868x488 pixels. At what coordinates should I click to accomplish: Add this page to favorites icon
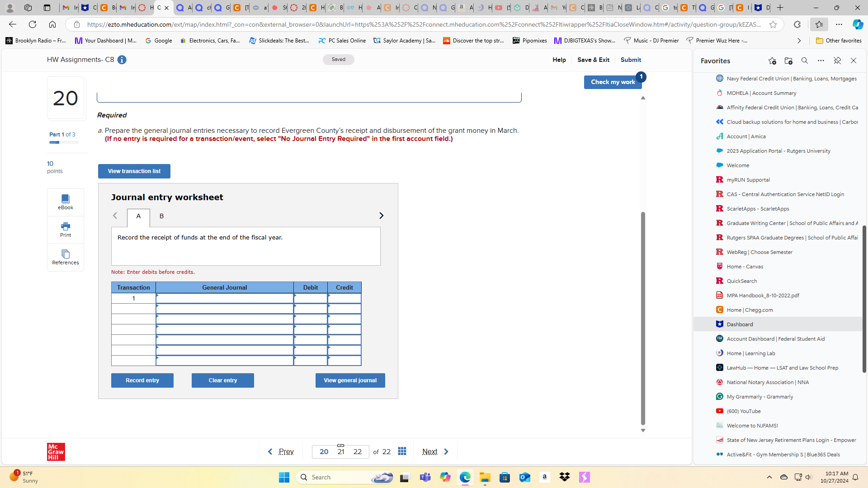coord(772,61)
